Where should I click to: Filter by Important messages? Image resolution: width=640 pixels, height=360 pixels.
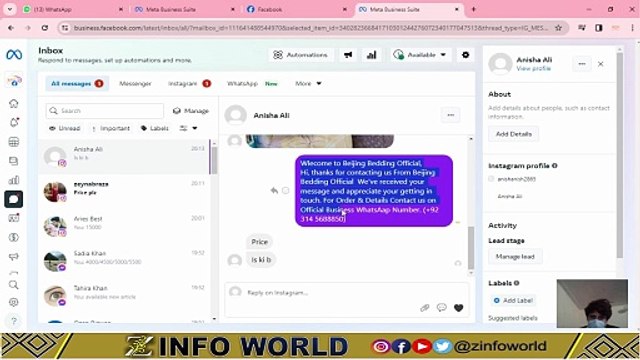(x=110, y=128)
